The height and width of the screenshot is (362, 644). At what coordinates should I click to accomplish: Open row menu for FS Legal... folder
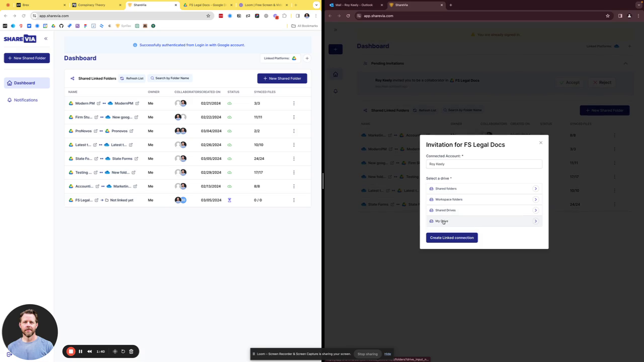pyautogui.click(x=294, y=200)
